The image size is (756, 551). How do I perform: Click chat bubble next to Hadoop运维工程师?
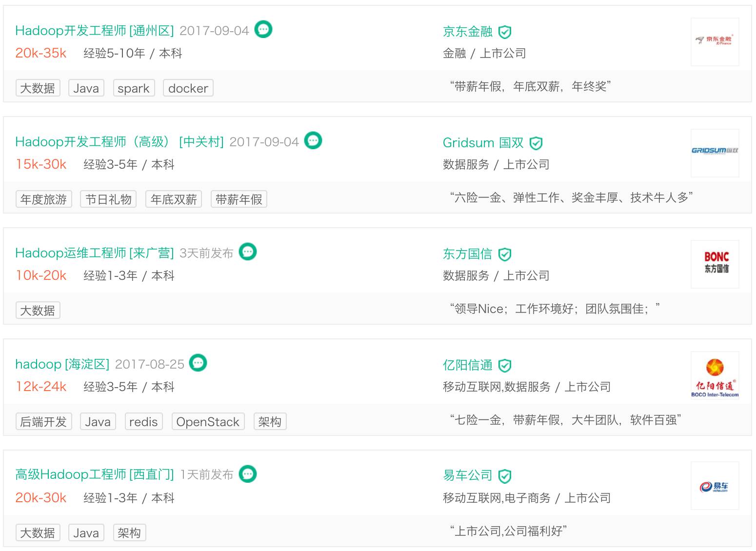tap(248, 252)
